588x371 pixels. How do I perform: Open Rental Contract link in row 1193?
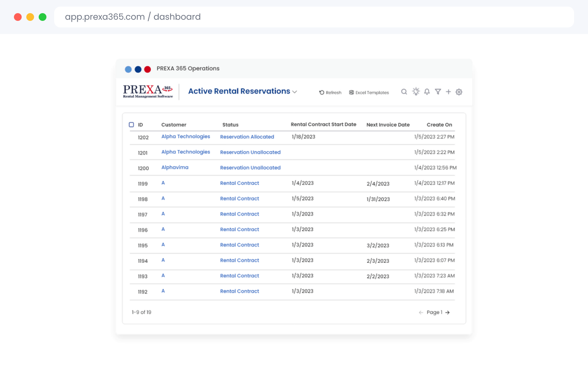pyautogui.click(x=239, y=276)
